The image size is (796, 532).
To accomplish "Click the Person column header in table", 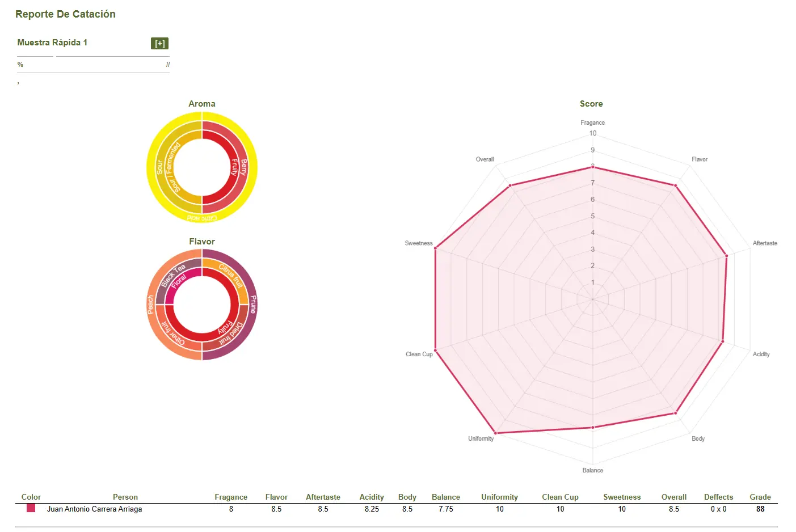I will click(x=125, y=497).
